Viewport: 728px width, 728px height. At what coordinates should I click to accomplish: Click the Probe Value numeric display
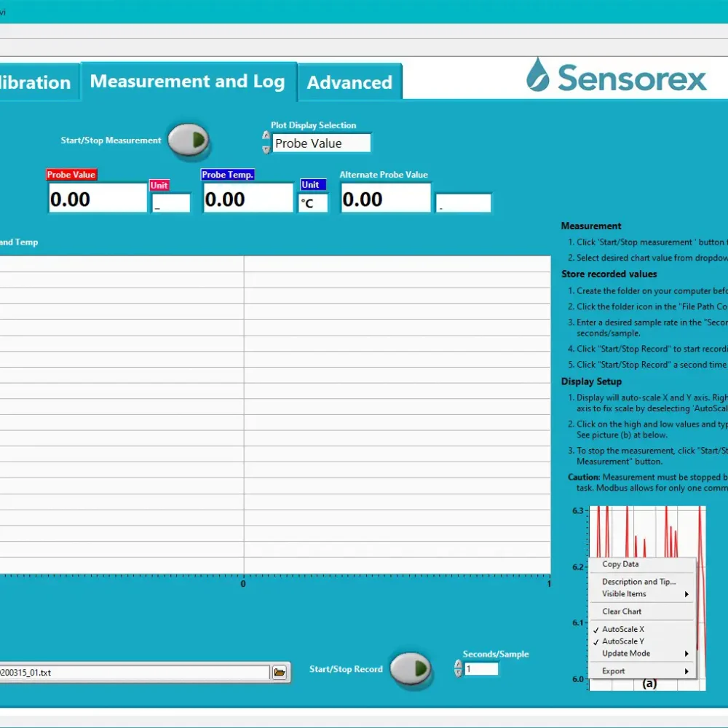pyautogui.click(x=98, y=199)
